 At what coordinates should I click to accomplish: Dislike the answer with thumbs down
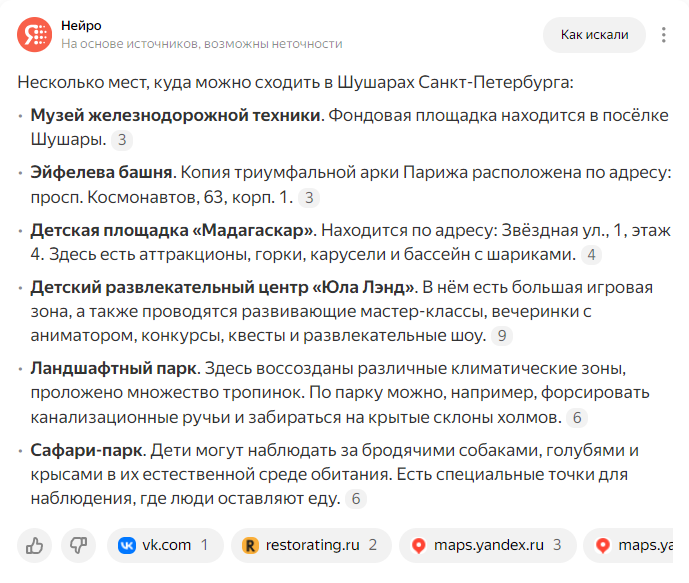(x=79, y=546)
